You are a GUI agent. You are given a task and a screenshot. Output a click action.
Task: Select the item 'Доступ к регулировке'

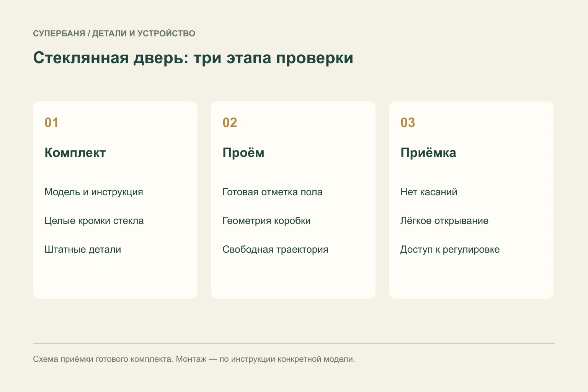point(450,249)
